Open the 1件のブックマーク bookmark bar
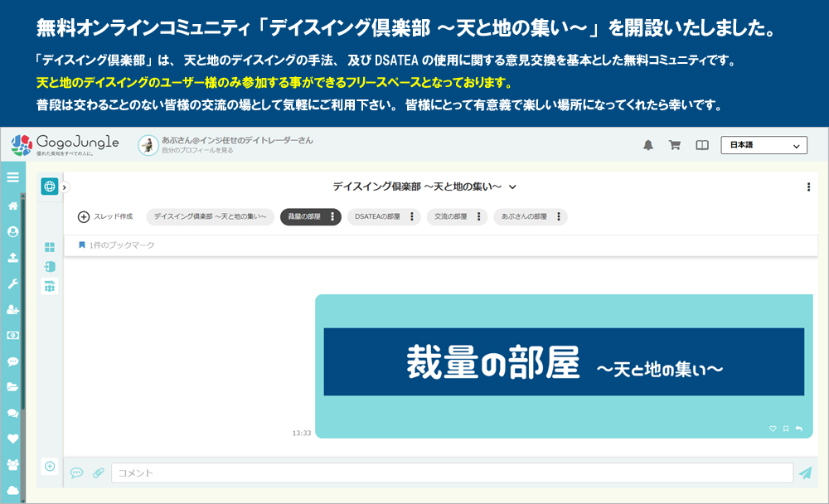Screen dimensions: 829x504 click(441, 245)
